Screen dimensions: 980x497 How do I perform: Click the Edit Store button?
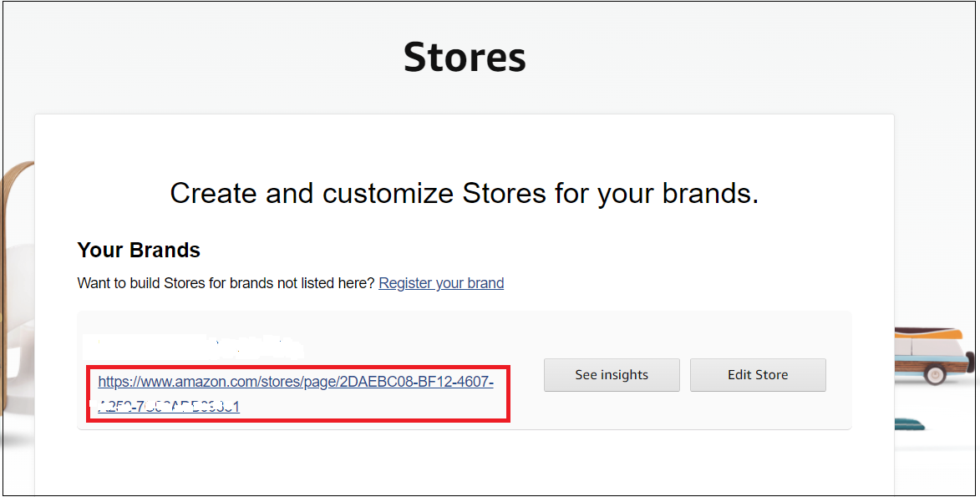(758, 375)
